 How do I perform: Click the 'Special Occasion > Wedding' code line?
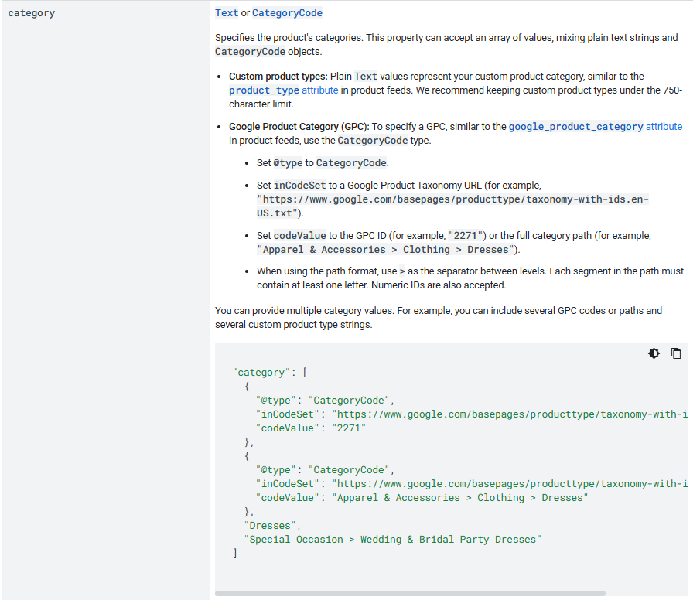click(393, 539)
